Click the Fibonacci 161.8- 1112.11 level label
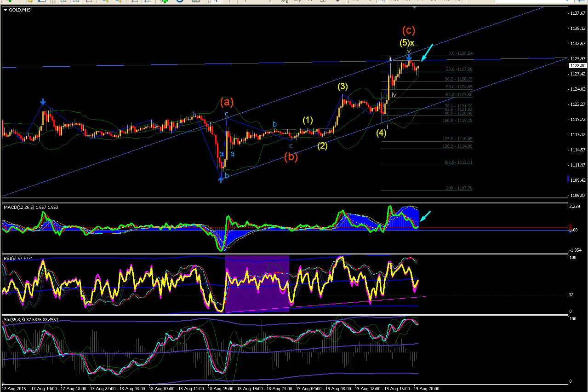Image resolution: width=588 pixels, height=392 pixels. coord(458,162)
